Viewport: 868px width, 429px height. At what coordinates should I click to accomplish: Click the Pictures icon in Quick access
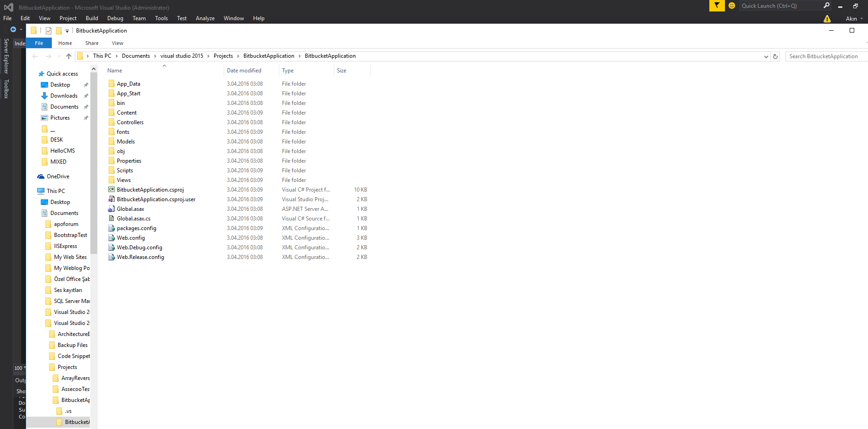pos(44,118)
